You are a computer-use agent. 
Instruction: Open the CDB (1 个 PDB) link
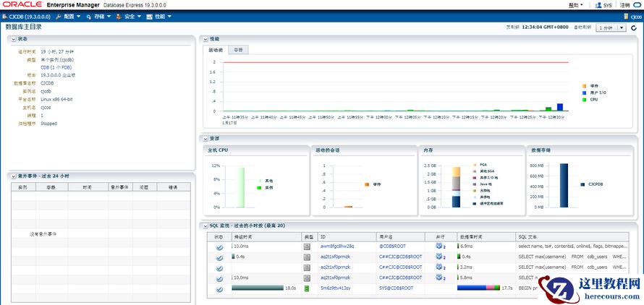(56, 67)
